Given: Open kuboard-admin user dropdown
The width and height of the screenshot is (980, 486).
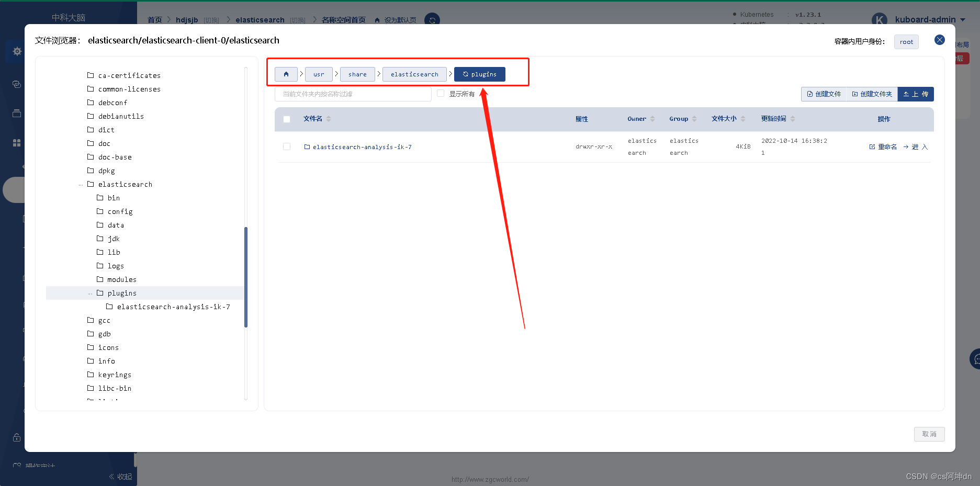Looking at the screenshot, I should [x=930, y=19].
